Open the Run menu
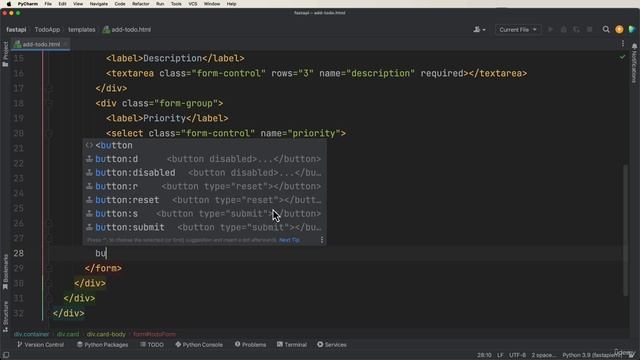Screen dimensions: 640x360 (160, 4)
